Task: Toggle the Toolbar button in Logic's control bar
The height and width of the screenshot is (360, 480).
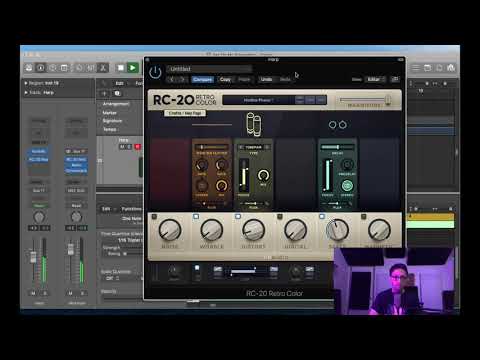Action: click(x=64, y=68)
